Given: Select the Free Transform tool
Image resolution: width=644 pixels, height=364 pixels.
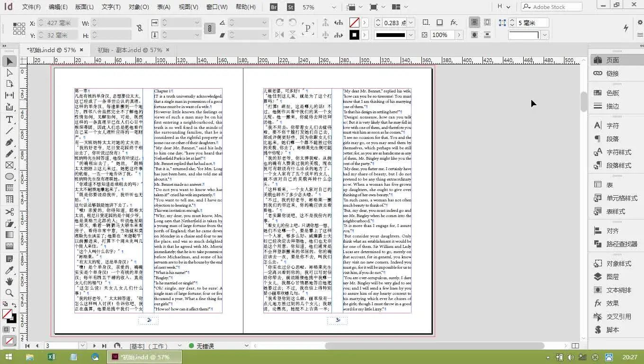Looking at the screenshot, I should click(x=9, y=223).
